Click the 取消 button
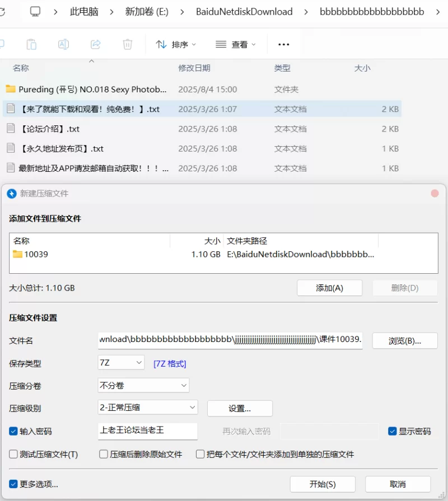The width and height of the screenshot is (448, 501). point(398,484)
